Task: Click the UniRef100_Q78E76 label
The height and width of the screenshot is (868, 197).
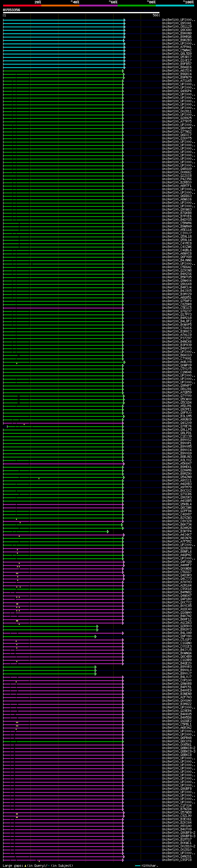Action: point(177,426)
